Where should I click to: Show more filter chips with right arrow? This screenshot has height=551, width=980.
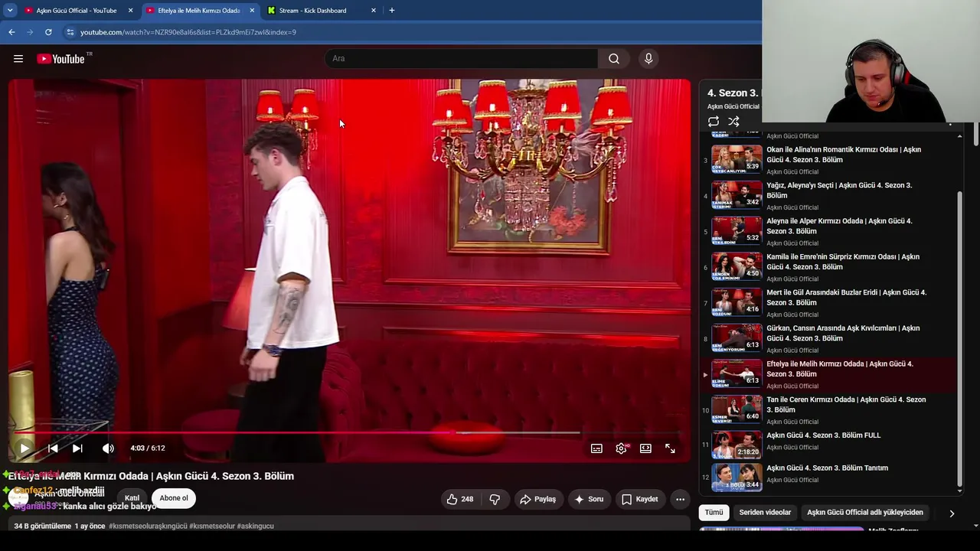pyautogui.click(x=952, y=513)
